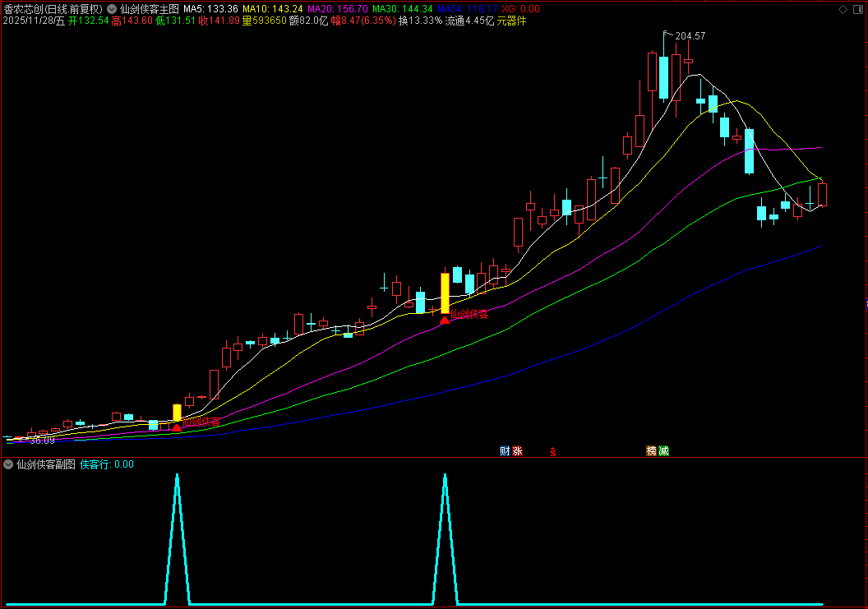The height and width of the screenshot is (609, 868).
Task: Click the XG: 0.00 label
Action: [521, 9]
